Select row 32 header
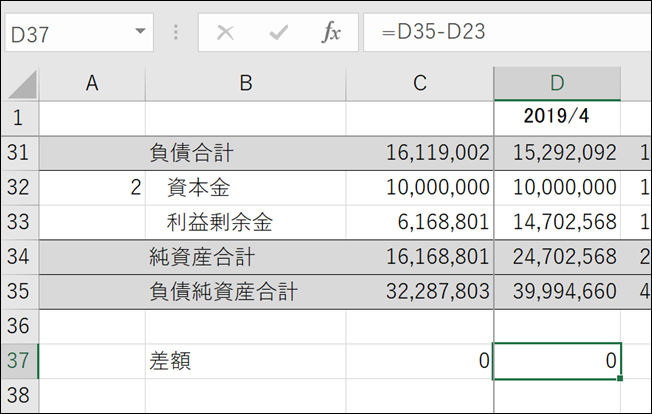 point(20,187)
